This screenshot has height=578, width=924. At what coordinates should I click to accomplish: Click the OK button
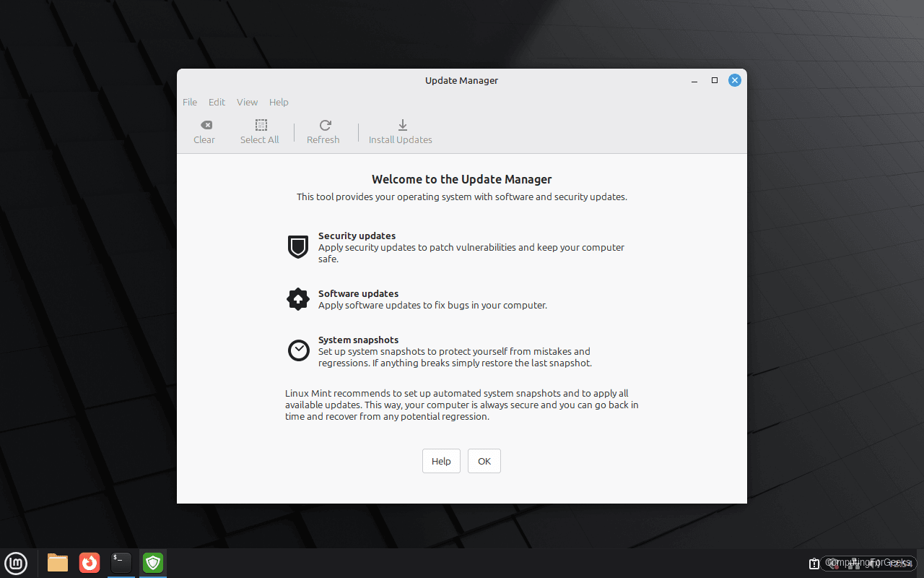click(484, 461)
